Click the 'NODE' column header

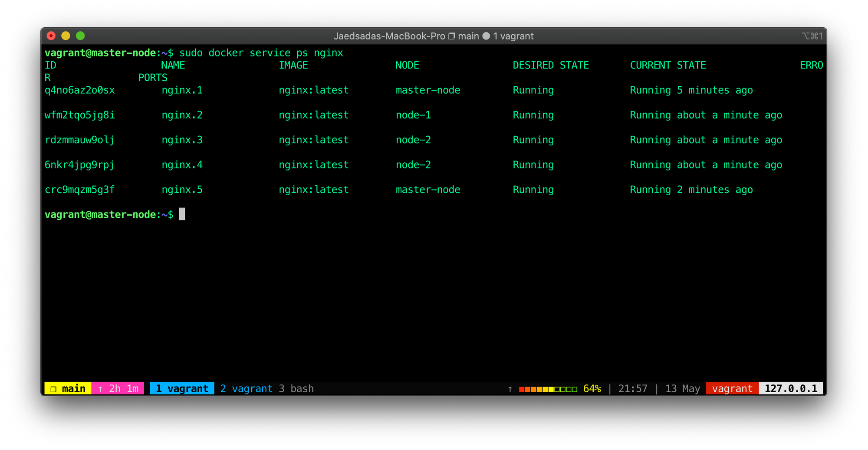pos(407,65)
